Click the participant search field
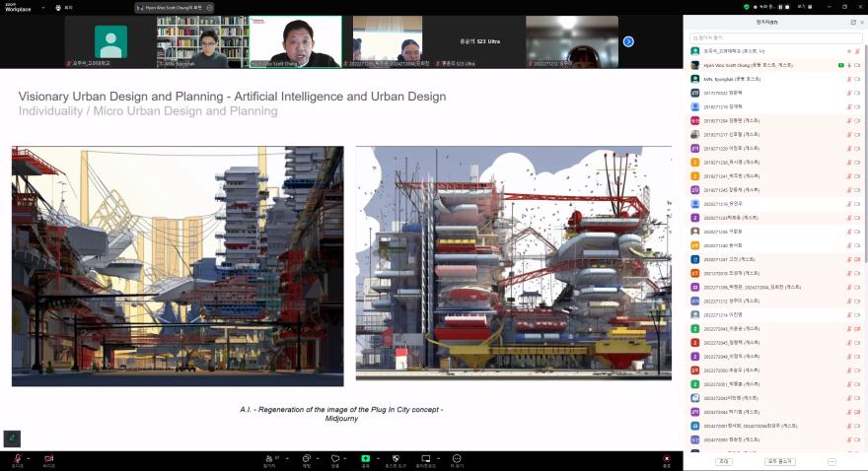Screen dimensions: 868x471 tap(775, 38)
